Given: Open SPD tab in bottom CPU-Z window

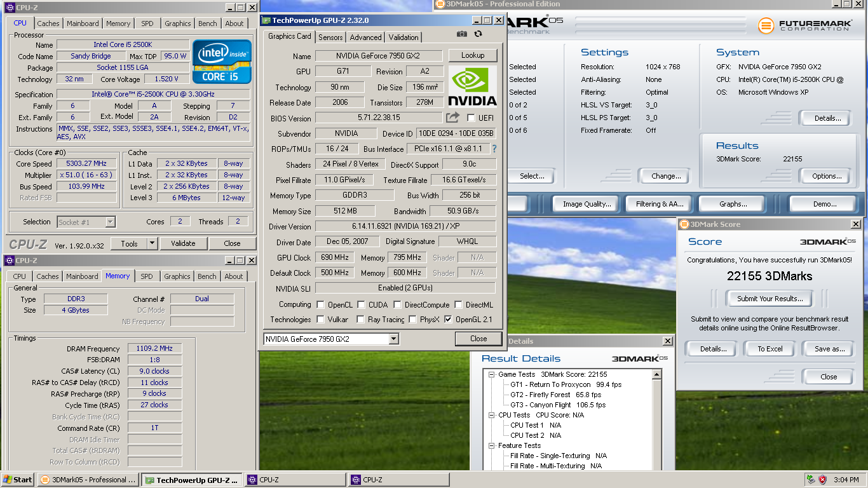Looking at the screenshot, I should click(x=147, y=276).
